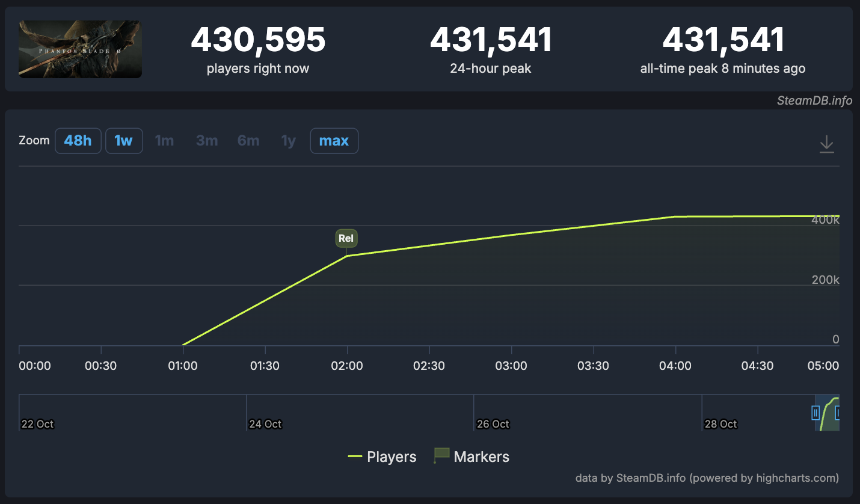Screen dimensions: 860x504
Task: Click the disabled 3m zoom option
Action: click(207, 141)
